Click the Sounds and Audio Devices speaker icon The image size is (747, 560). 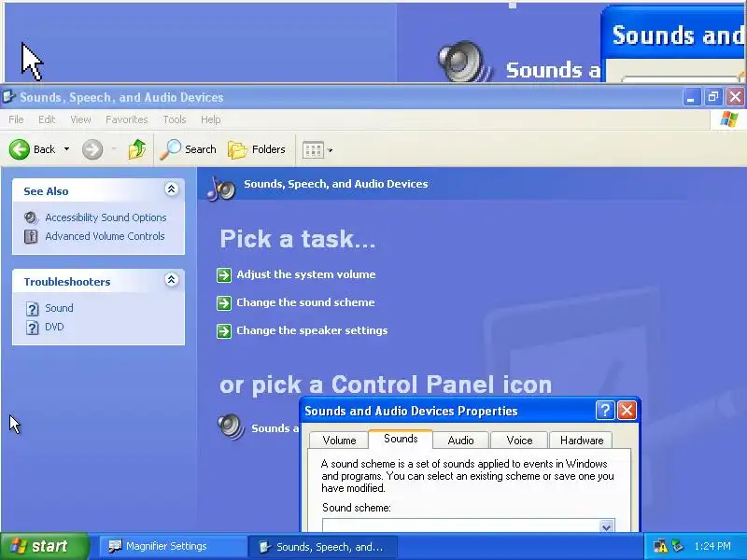(231, 427)
